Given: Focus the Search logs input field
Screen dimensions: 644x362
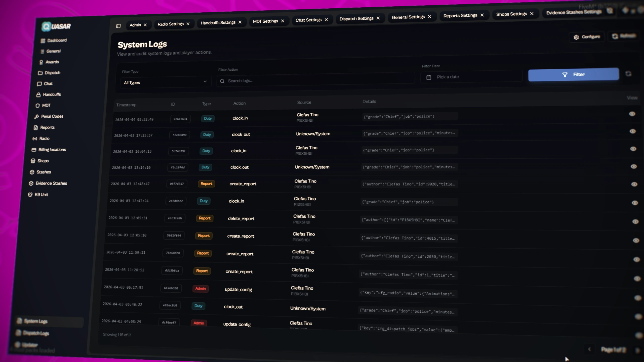Looking at the screenshot, I should point(315,80).
